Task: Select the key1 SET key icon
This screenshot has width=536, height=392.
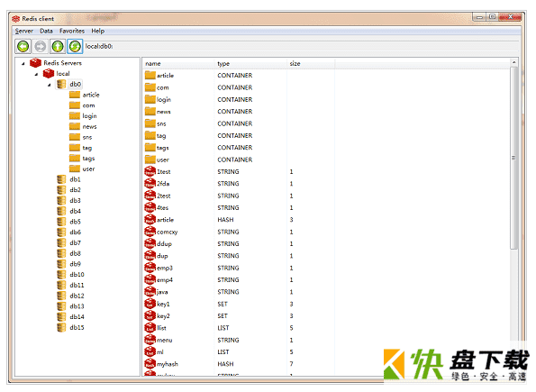Action: coord(150,304)
